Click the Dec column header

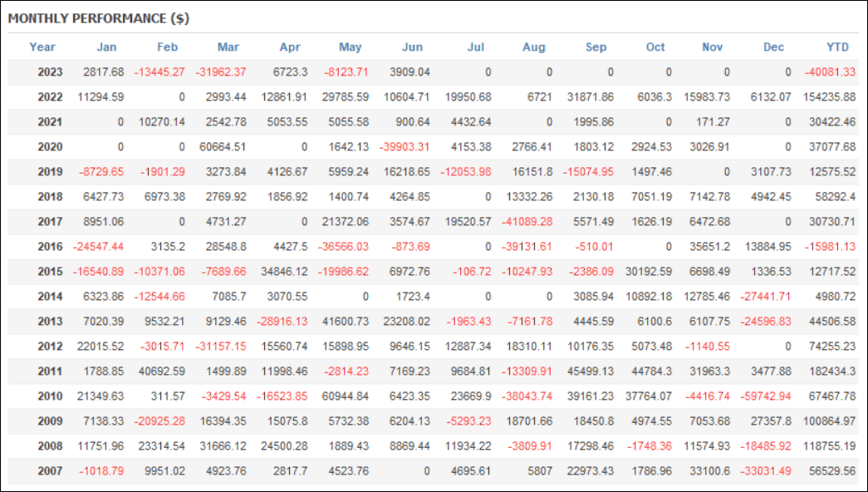773,47
